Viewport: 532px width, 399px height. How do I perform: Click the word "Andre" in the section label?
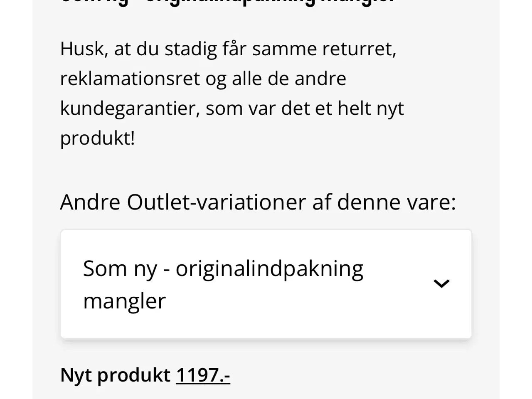[x=90, y=202]
